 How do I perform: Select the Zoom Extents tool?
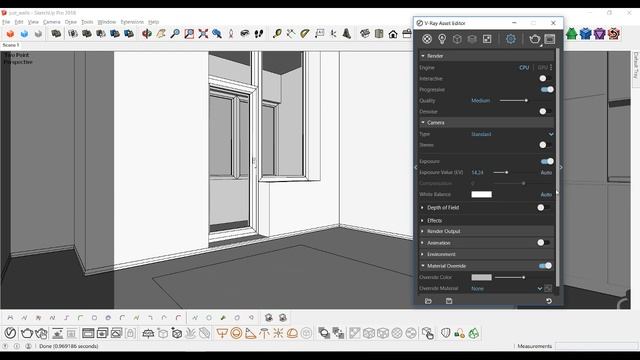203,33
